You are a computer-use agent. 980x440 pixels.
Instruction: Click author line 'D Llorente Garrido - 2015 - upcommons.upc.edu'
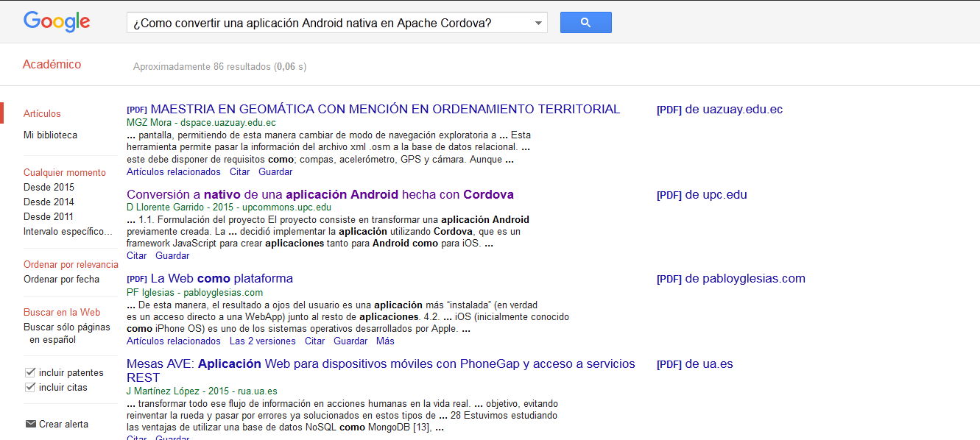point(229,207)
